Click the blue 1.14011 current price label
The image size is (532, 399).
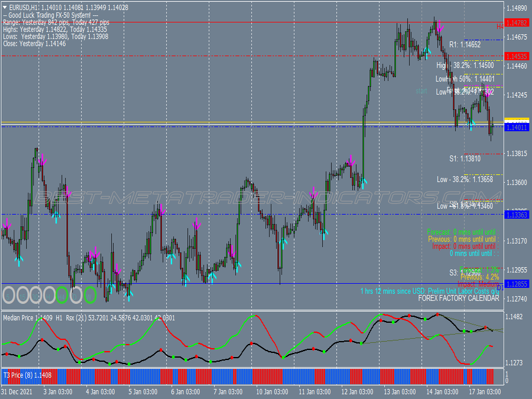coord(517,128)
